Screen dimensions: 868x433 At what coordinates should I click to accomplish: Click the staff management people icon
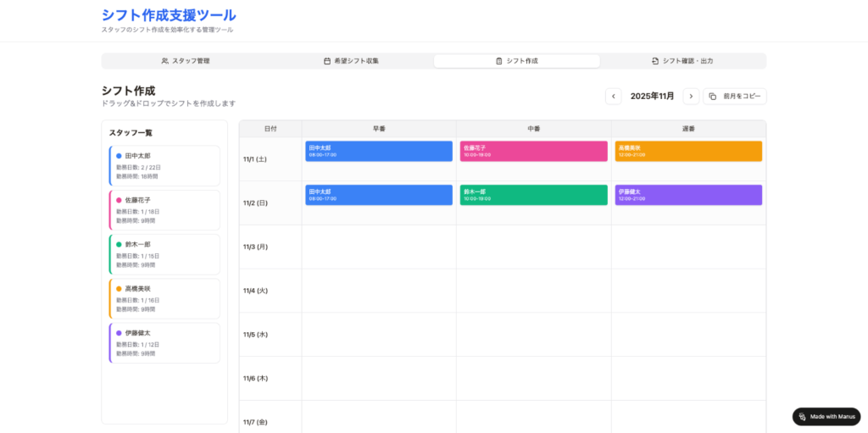click(x=164, y=61)
